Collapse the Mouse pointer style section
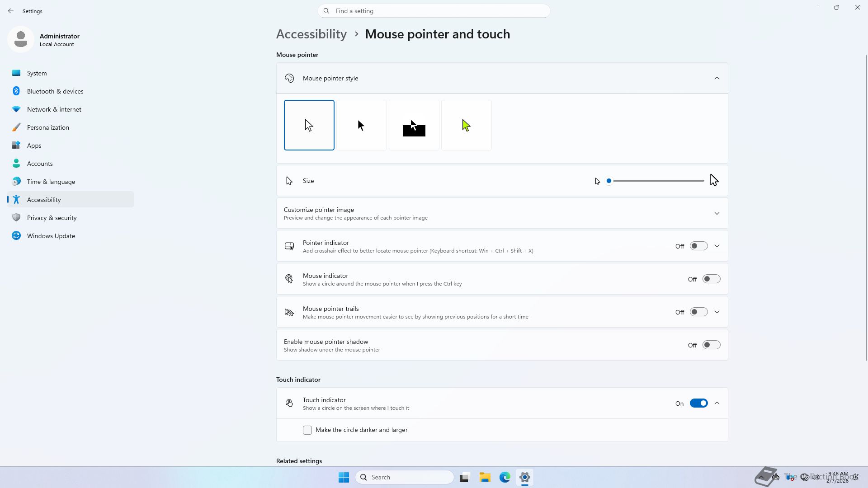Viewport: 868px width, 488px height. (x=717, y=78)
